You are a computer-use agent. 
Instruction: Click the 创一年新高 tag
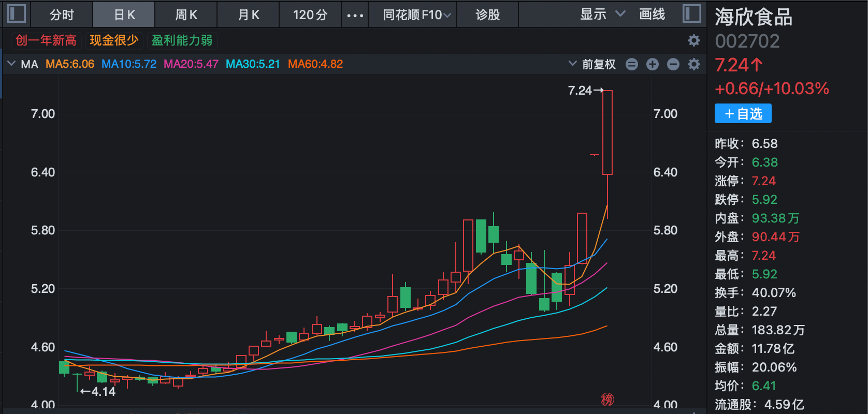pos(46,40)
